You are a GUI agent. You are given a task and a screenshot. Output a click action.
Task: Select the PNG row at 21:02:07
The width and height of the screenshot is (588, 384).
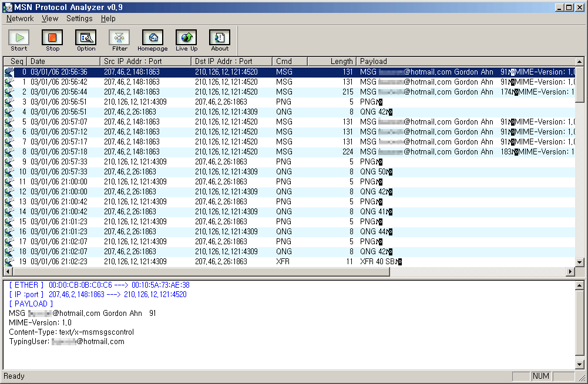point(290,241)
